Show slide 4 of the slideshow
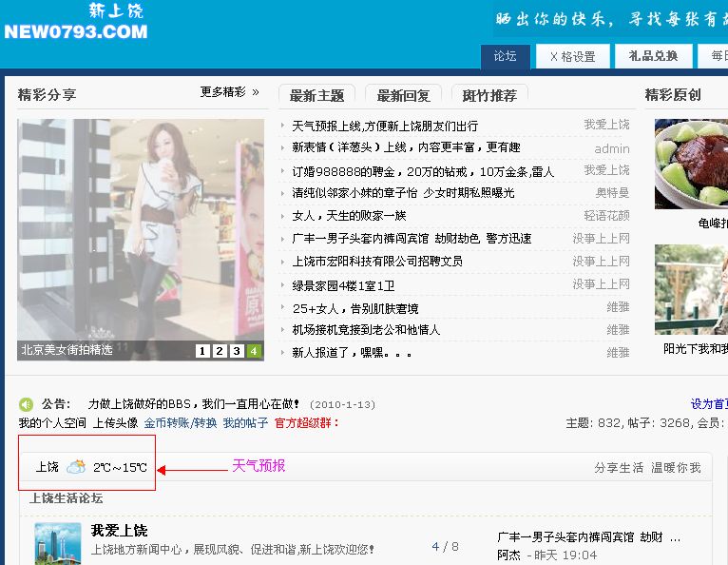The image size is (728, 565). [x=254, y=351]
